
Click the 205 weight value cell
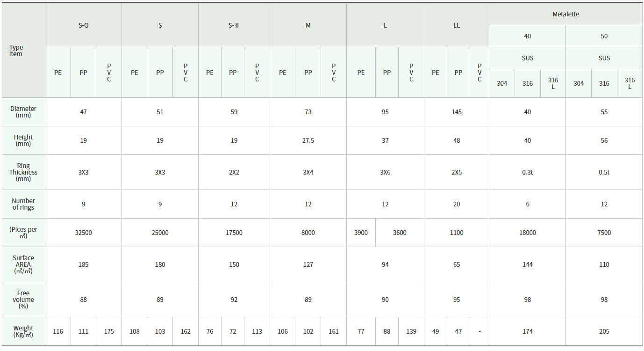pyautogui.click(x=604, y=331)
